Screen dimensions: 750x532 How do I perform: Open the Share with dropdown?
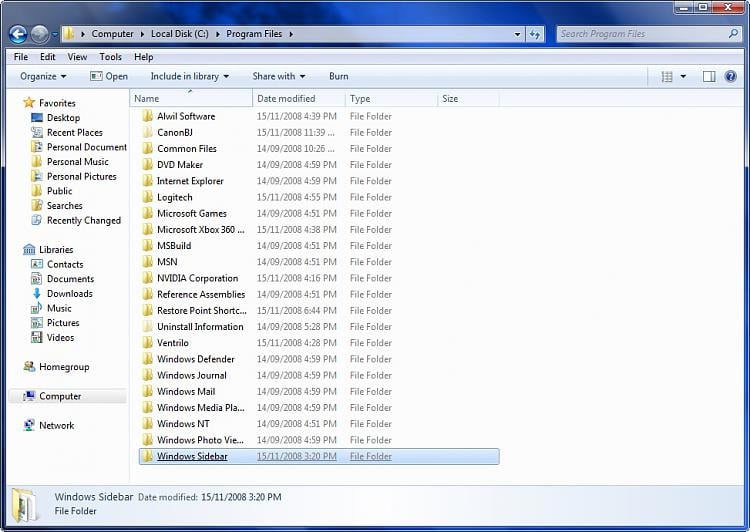point(278,77)
